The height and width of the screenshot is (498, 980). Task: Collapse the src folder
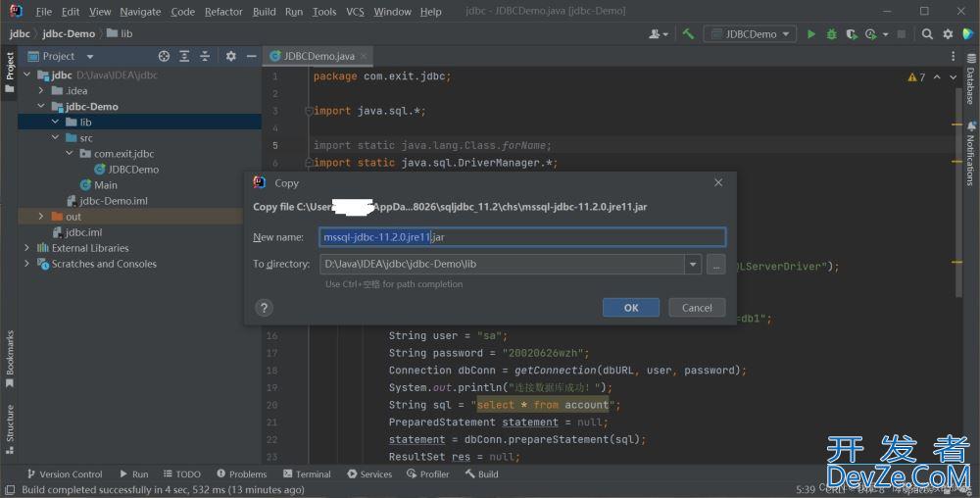56,137
